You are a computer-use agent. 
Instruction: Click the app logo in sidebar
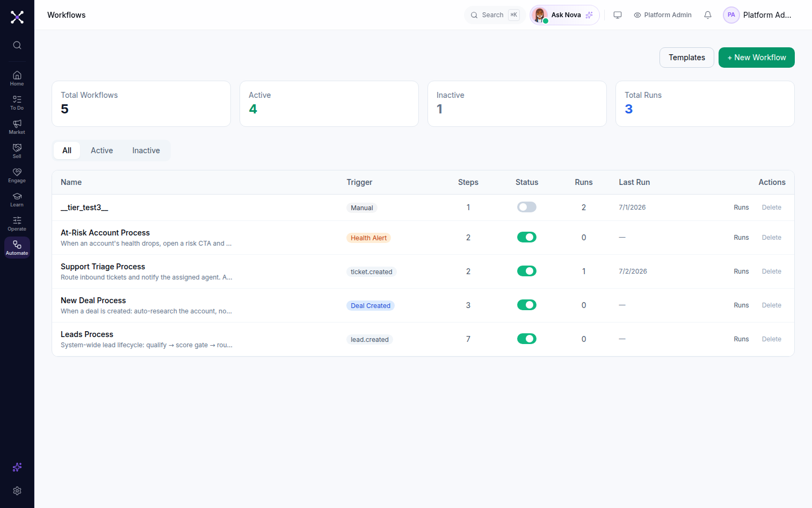coord(17,17)
